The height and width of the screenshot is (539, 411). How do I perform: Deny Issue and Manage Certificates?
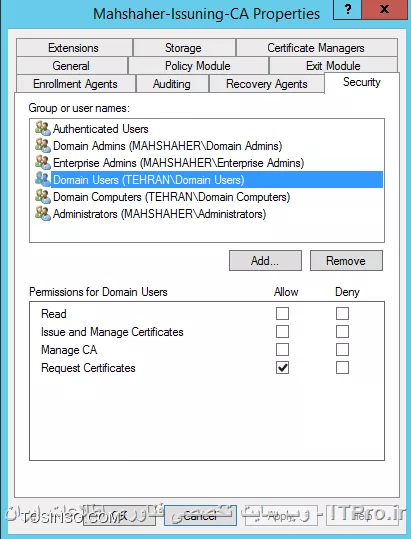342,332
